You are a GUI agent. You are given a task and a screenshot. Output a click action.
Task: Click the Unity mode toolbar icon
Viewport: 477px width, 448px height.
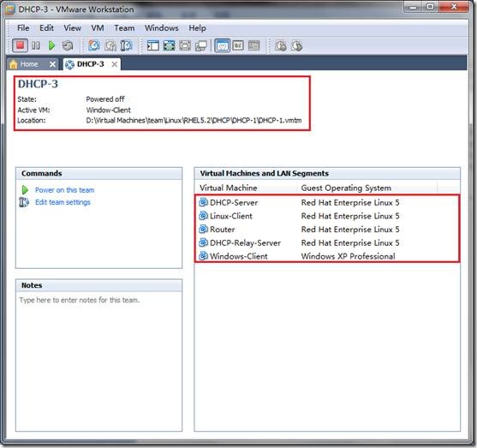[201, 45]
